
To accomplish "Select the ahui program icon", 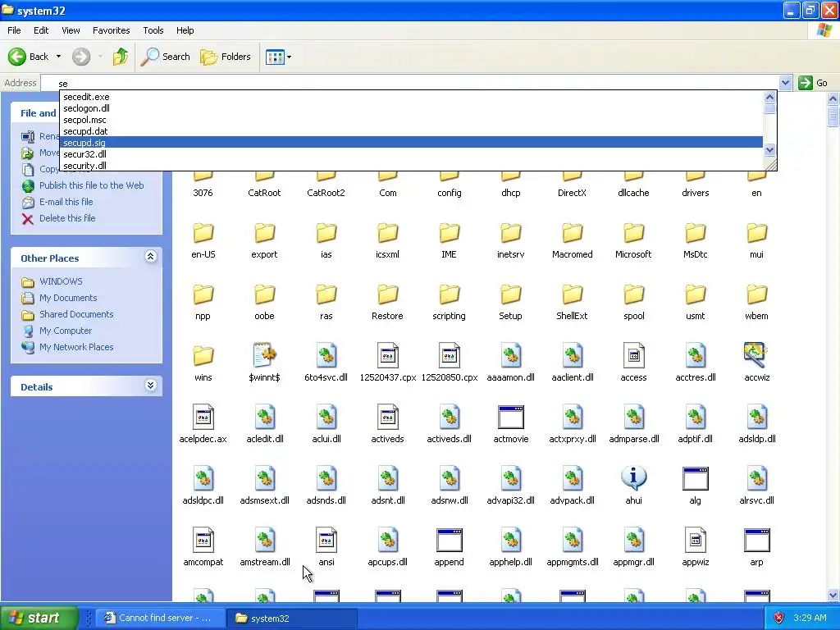I will [x=634, y=478].
